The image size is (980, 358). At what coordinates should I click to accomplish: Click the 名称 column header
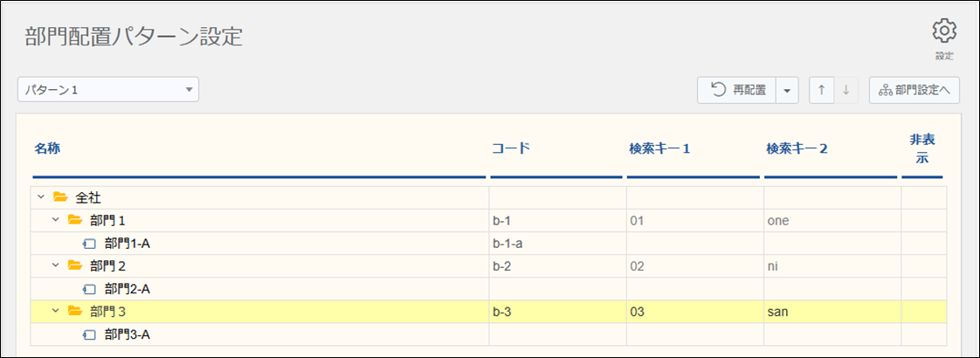47,148
